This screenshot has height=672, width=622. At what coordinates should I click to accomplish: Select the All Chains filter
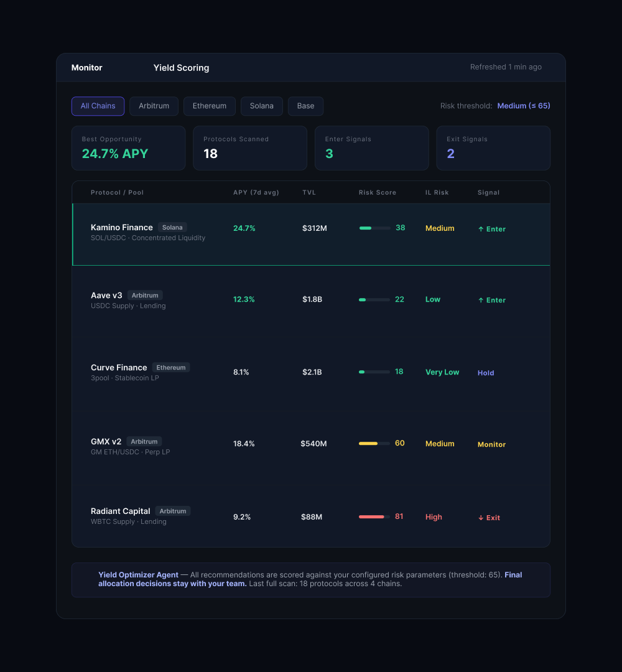coord(98,106)
